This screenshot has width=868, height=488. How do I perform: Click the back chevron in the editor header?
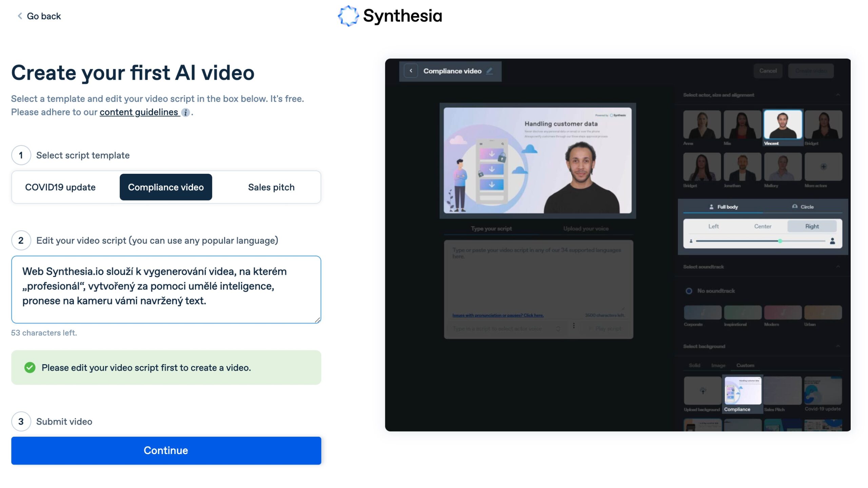pos(411,71)
